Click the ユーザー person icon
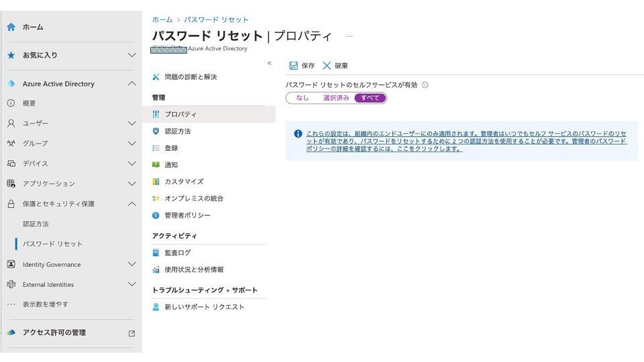The height and width of the screenshot is (362, 644). [11, 123]
